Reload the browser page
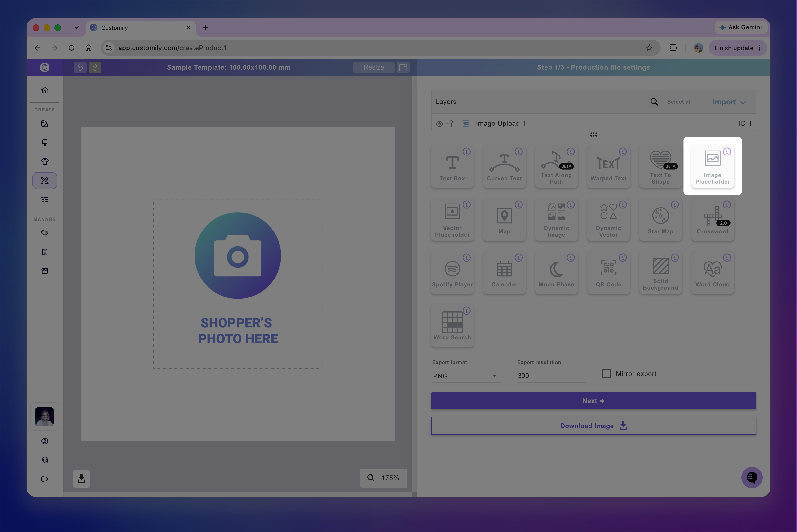Image resolution: width=797 pixels, height=532 pixels. pos(71,48)
